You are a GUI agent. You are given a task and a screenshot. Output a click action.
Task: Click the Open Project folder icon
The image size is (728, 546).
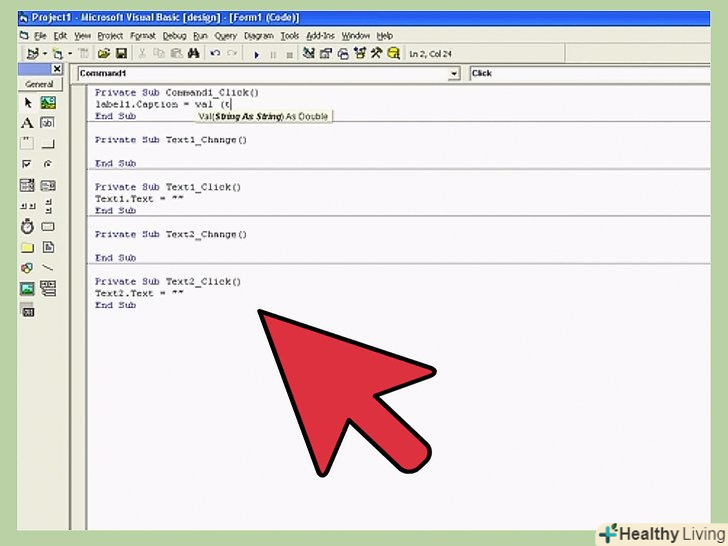point(104,54)
